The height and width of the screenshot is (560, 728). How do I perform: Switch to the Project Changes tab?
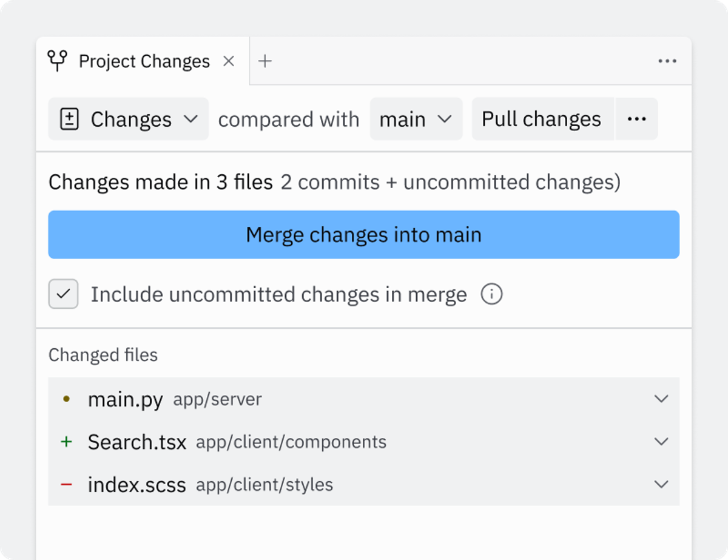(144, 61)
